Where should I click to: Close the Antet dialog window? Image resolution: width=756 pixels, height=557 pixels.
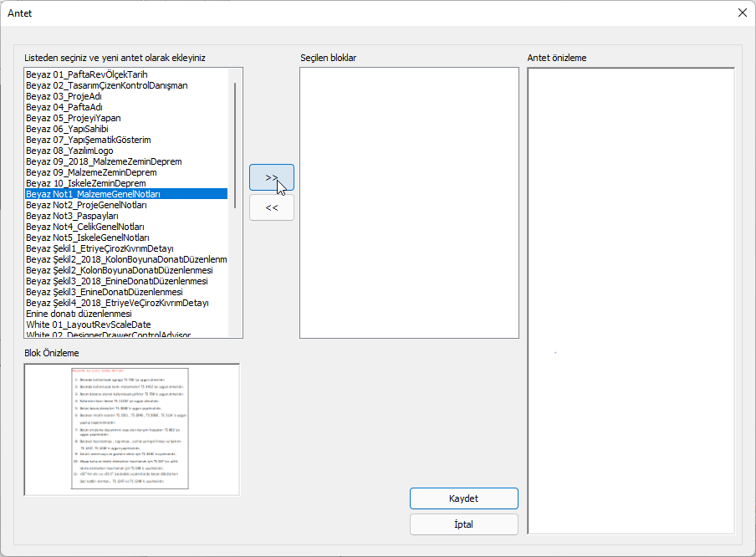coord(743,13)
